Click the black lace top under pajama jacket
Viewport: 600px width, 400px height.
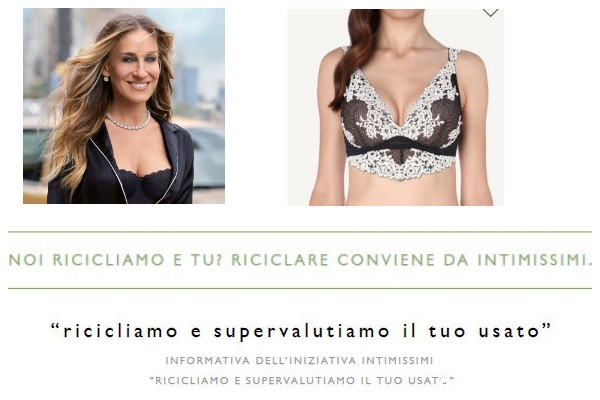tap(145, 184)
